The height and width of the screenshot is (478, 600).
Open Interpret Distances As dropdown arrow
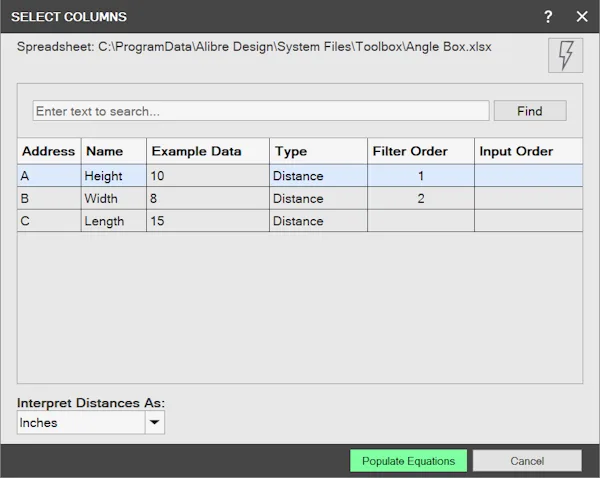pyautogui.click(x=155, y=423)
